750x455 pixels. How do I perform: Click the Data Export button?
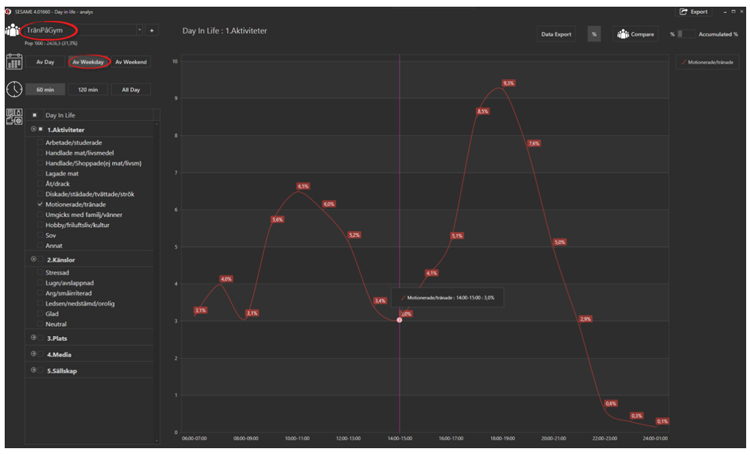point(557,34)
